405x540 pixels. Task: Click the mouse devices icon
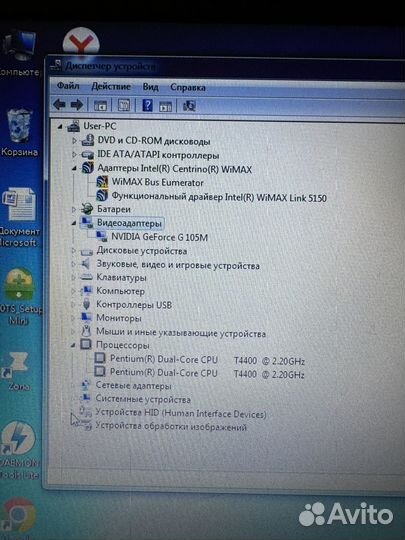click(86, 331)
